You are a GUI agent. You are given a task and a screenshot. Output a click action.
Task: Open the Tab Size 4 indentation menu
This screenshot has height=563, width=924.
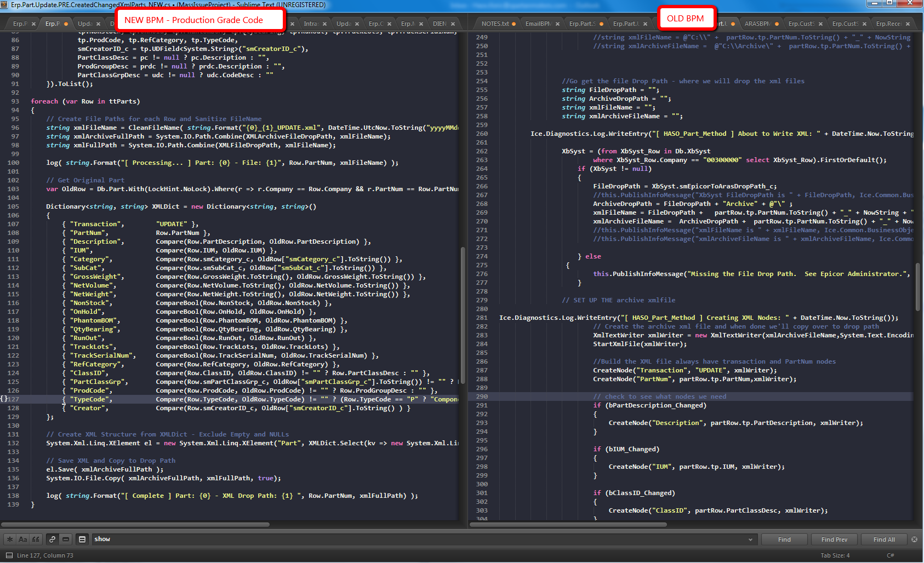click(835, 555)
